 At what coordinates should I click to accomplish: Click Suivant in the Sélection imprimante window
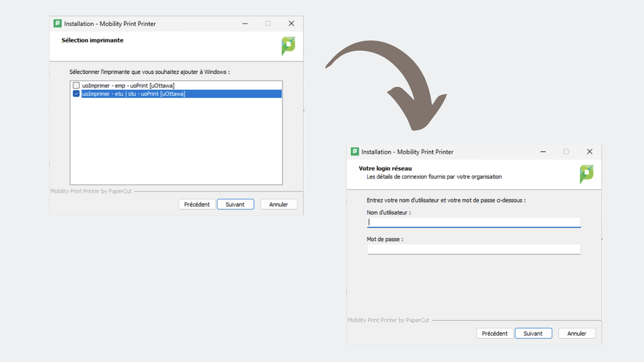click(x=235, y=204)
